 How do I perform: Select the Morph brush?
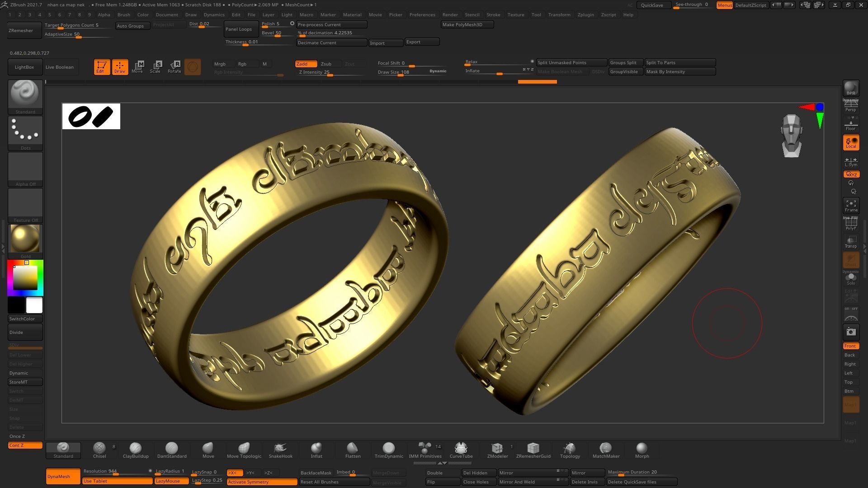pyautogui.click(x=642, y=450)
